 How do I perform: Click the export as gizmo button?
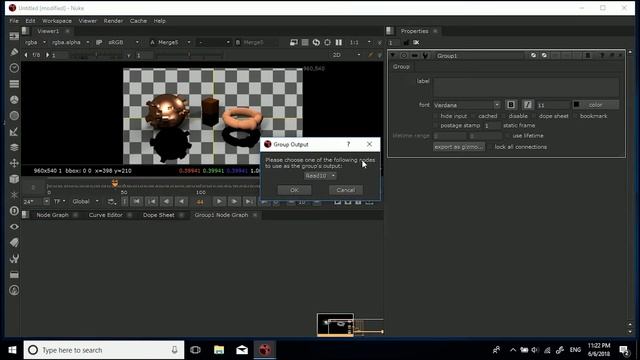coord(458,147)
